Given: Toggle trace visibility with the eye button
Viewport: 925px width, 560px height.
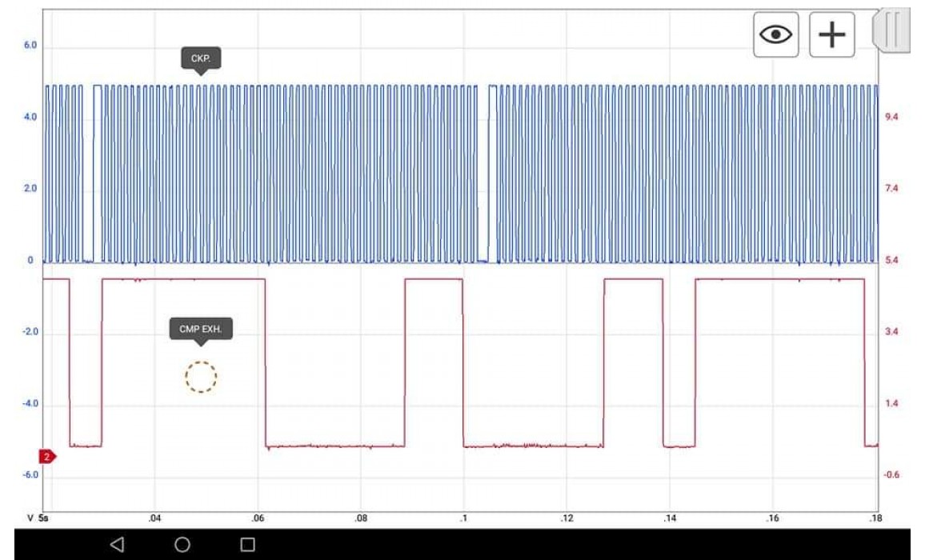Looking at the screenshot, I should pos(776,34).
